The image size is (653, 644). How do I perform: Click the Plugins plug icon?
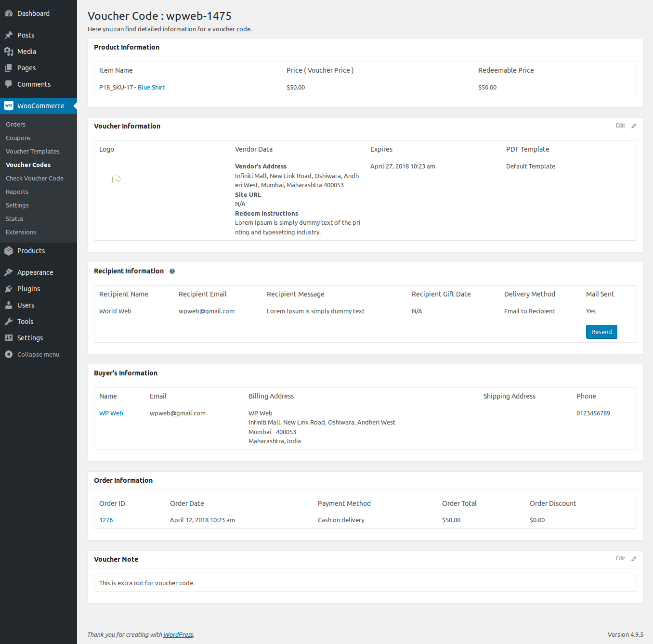9,289
